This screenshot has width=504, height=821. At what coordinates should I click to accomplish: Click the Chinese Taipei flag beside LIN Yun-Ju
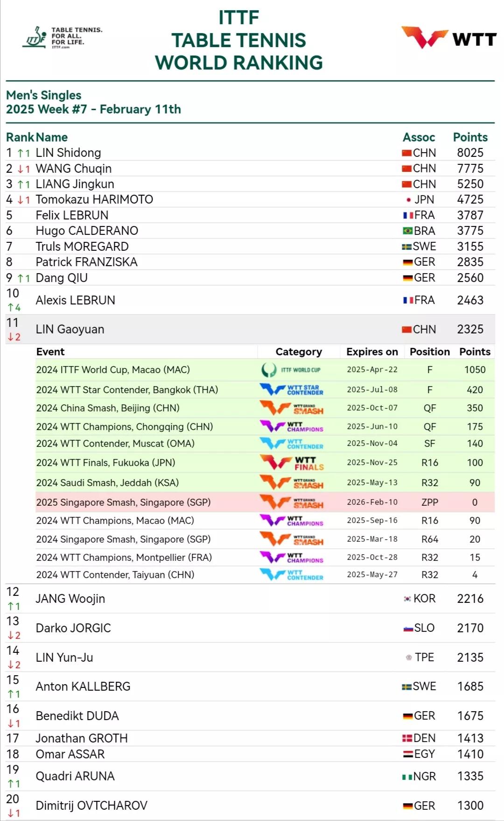pyautogui.click(x=409, y=658)
